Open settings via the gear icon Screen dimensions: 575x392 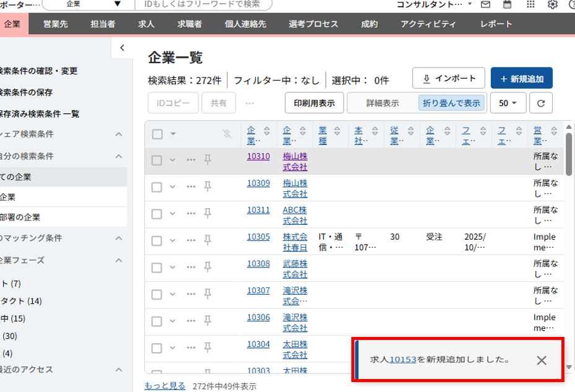tap(552, 5)
